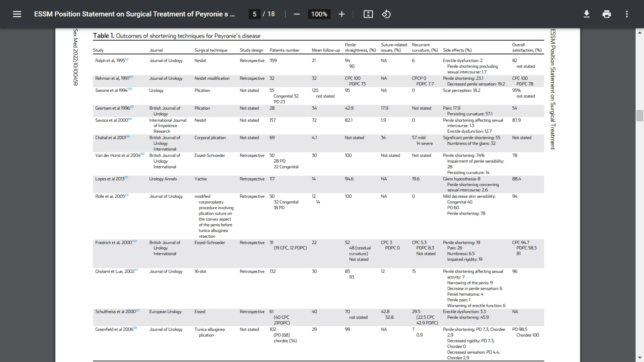The image size is (644, 362).
Task: Click 'CPC 94.7' satisfaction in Friedrich row
Action: (x=521, y=243)
